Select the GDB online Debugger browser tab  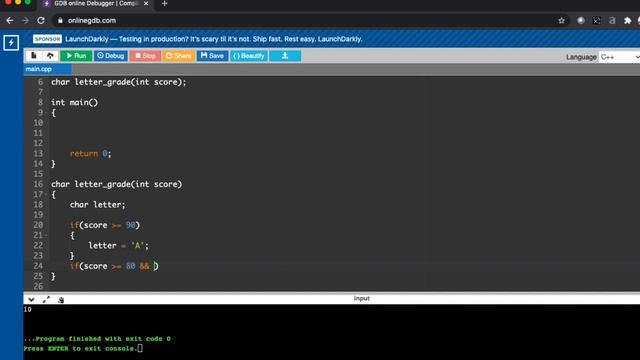(x=96, y=4)
